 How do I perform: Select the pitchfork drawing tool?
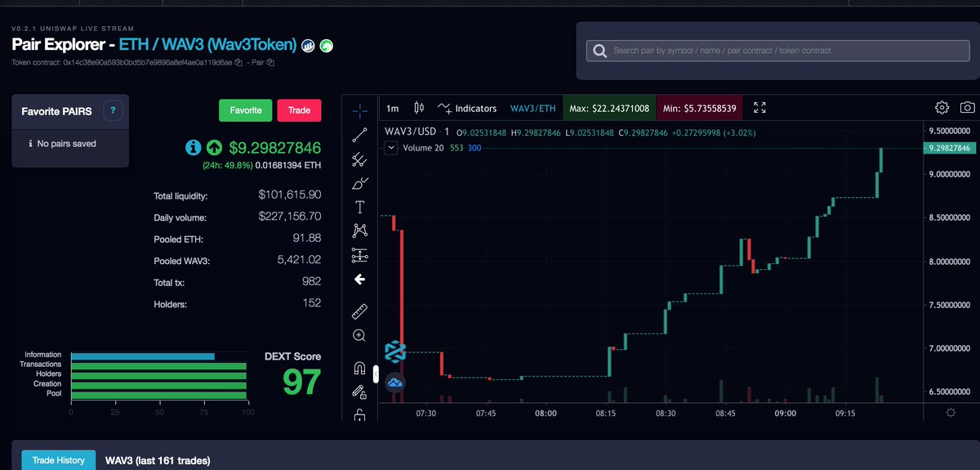(x=359, y=159)
